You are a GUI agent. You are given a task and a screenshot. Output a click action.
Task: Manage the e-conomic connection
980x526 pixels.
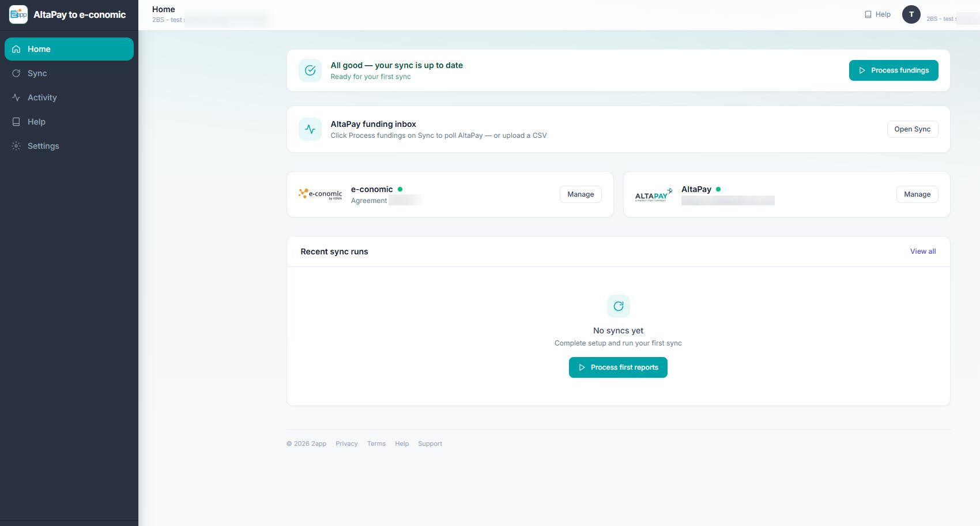[581, 194]
